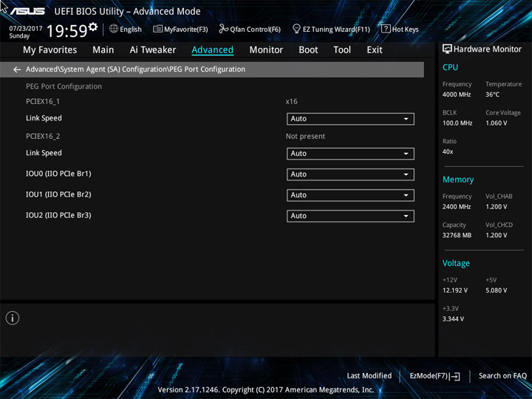Select the Link Speed label under PCIEX16_1
The image size is (532, 399).
[44, 118]
